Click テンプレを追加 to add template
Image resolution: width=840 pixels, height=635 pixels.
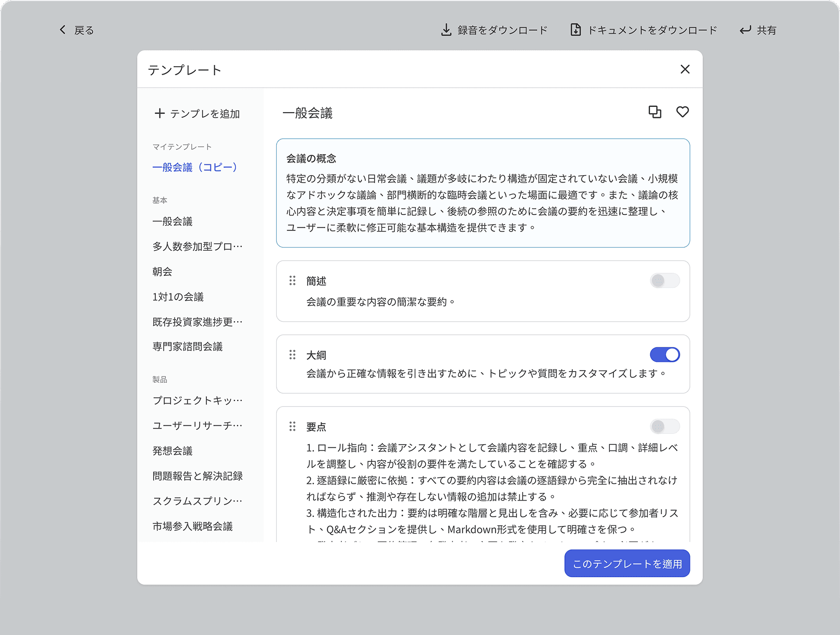pos(197,114)
